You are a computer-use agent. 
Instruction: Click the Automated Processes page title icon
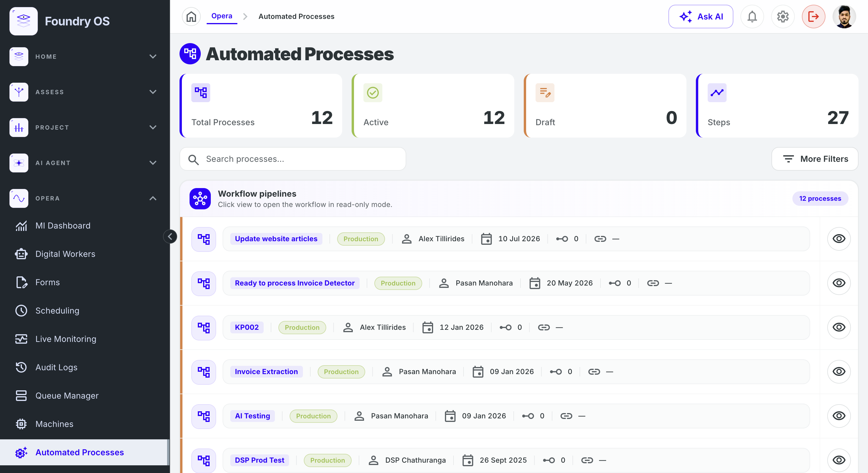(x=190, y=53)
